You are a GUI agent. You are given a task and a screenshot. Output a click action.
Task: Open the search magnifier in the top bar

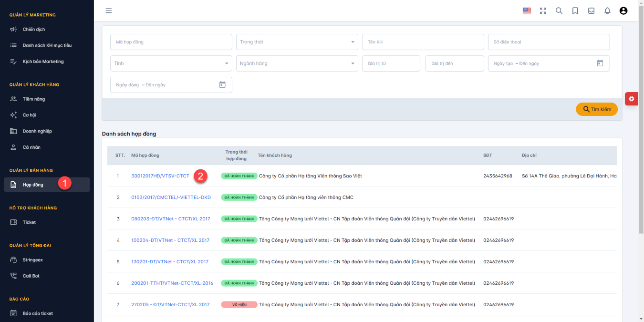[x=559, y=10]
